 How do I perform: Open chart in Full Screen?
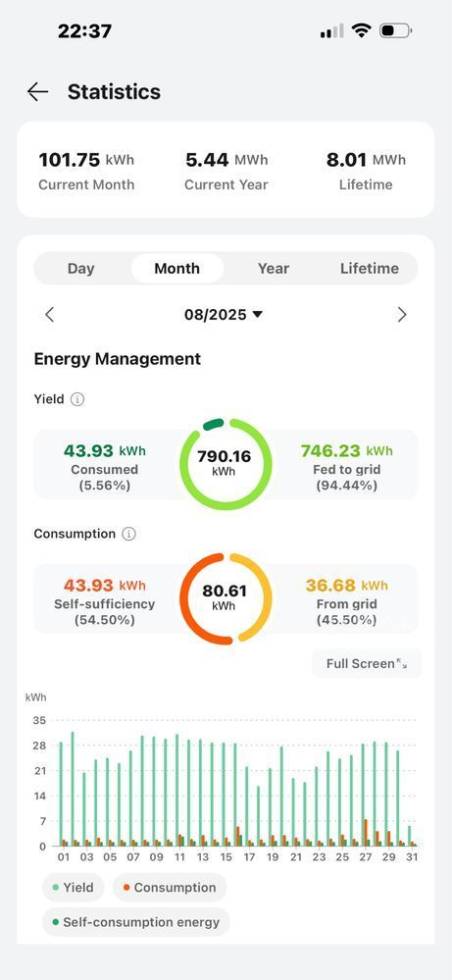point(367,664)
